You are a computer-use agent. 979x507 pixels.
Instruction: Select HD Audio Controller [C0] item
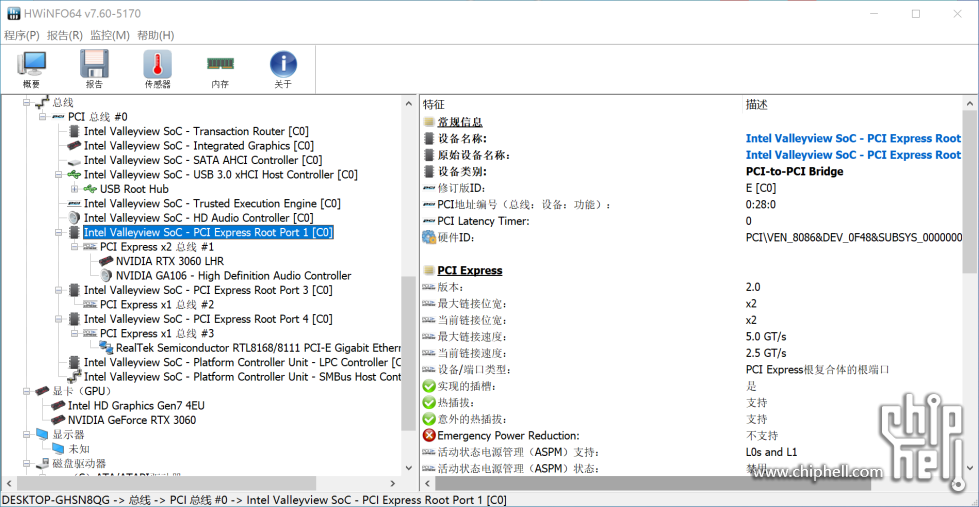coord(199,218)
